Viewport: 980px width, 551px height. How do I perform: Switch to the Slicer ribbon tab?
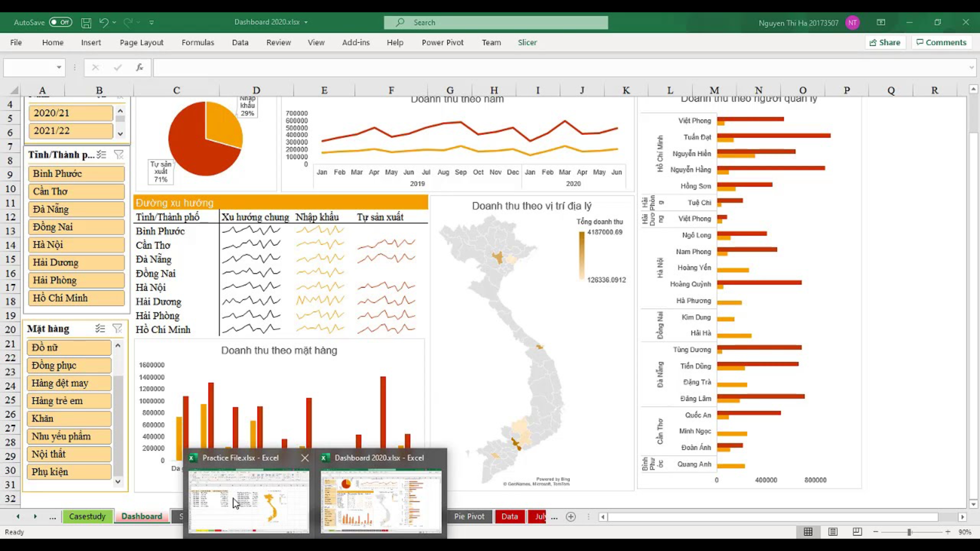coord(527,42)
